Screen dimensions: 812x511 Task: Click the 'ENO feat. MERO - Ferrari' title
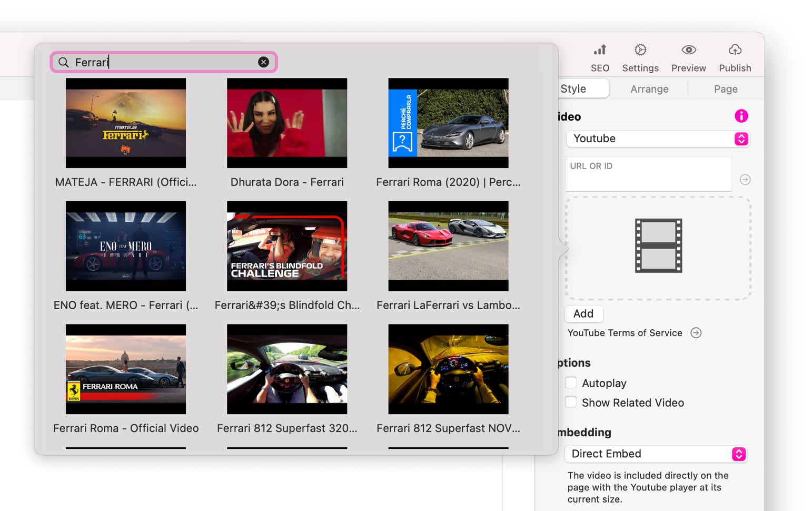[x=126, y=305]
